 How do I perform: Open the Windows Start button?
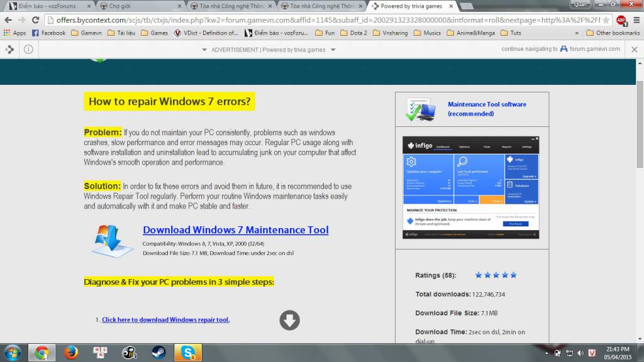(x=13, y=353)
